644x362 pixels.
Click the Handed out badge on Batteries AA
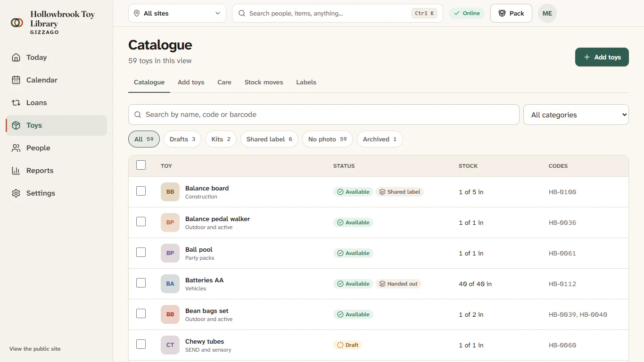[x=398, y=284]
